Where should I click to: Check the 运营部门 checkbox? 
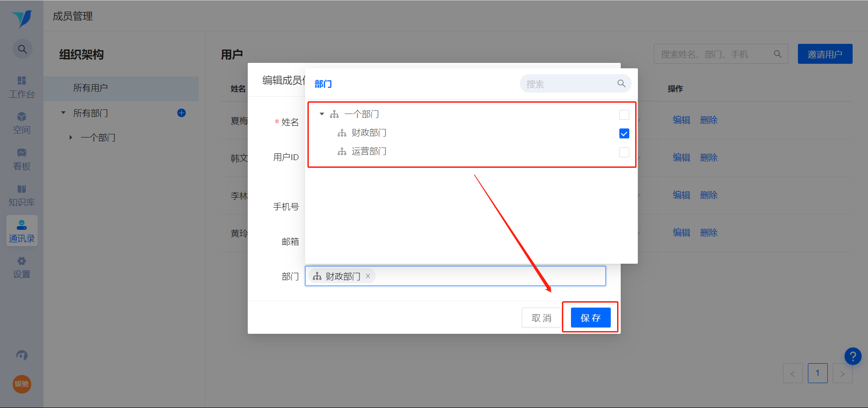pos(624,152)
